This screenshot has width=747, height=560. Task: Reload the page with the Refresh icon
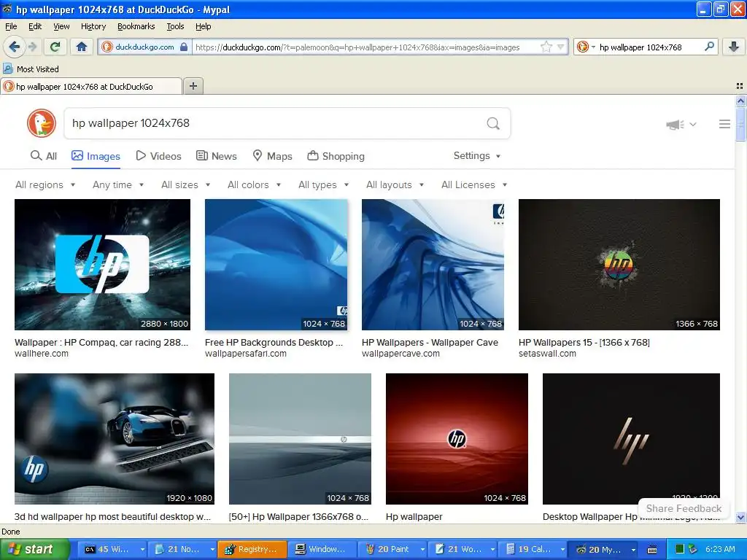[x=55, y=47]
